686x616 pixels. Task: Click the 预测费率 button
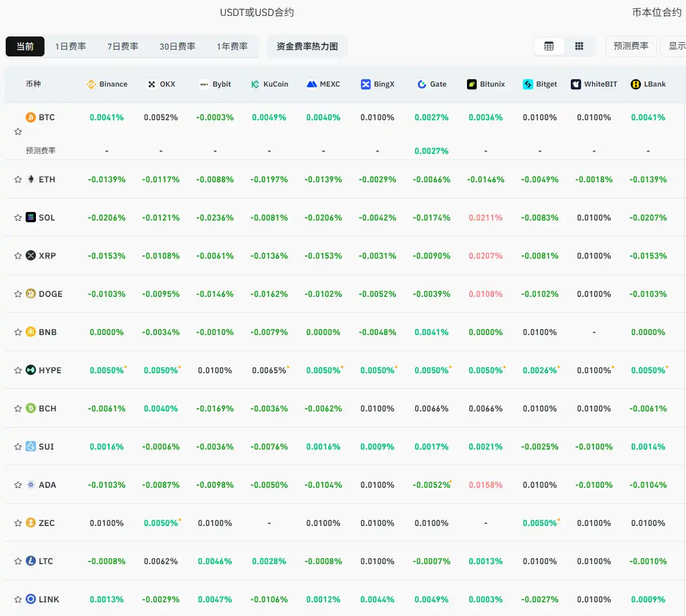coord(631,46)
